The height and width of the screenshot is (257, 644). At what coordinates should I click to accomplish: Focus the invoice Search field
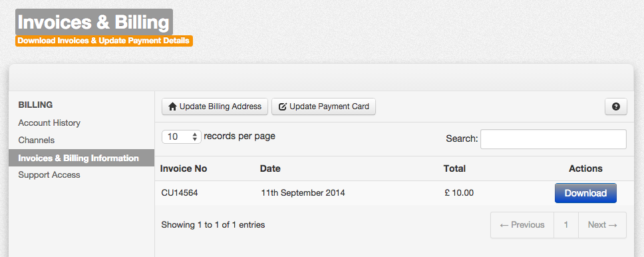[554, 139]
